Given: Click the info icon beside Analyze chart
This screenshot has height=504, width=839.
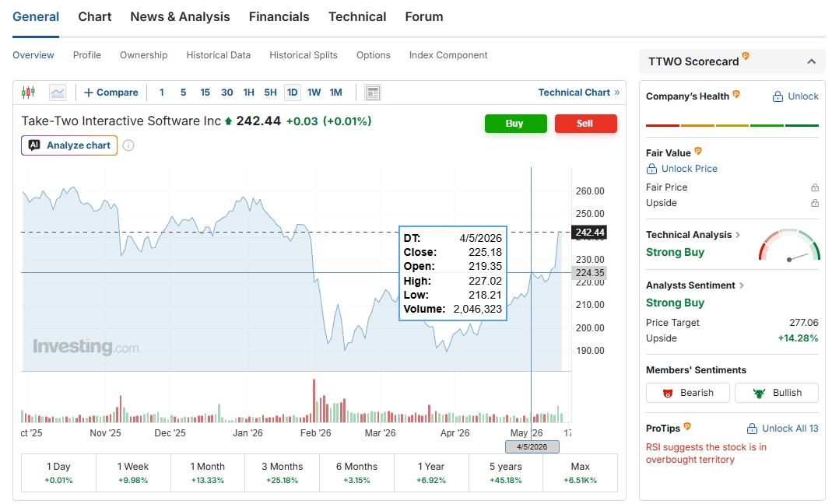Looking at the screenshot, I should tap(128, 145).
